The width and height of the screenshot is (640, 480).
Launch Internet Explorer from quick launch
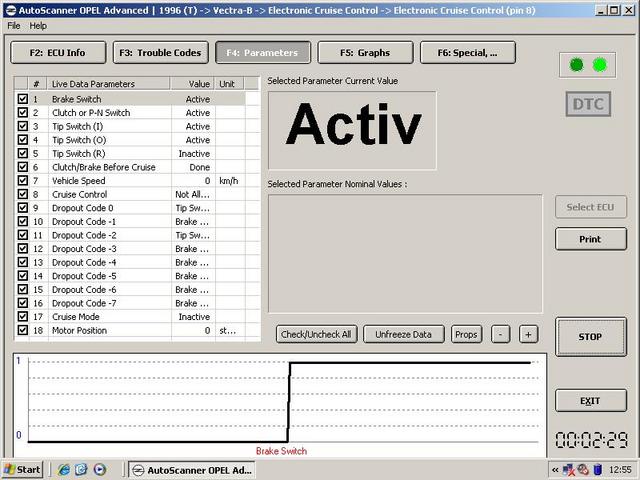(64, 470)
